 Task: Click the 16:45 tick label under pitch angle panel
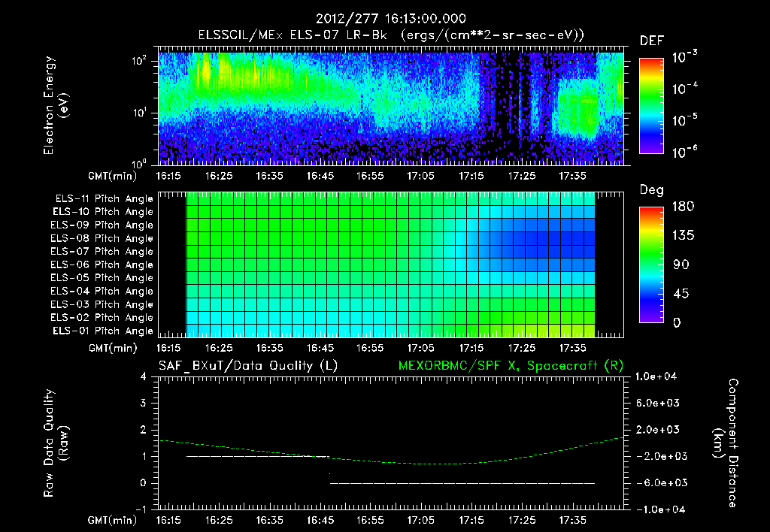[x=320, y=349]
